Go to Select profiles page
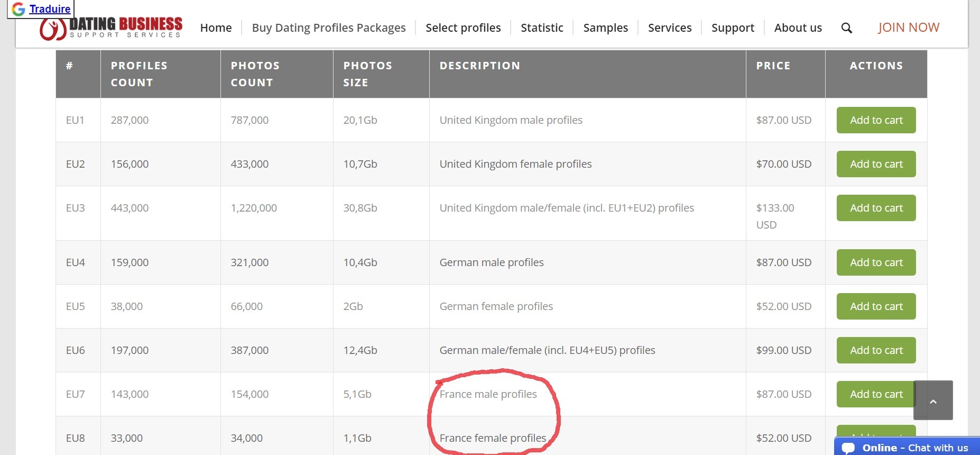The width and height of the screenshot is (980, 455). click(x=463, y=28)
